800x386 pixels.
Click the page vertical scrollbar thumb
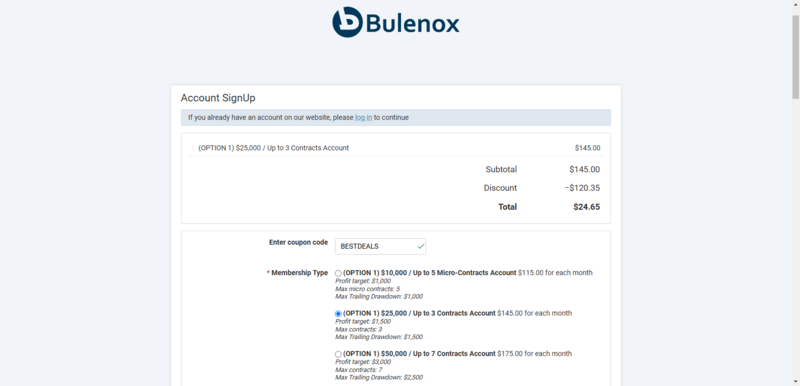tap(795, 56)
